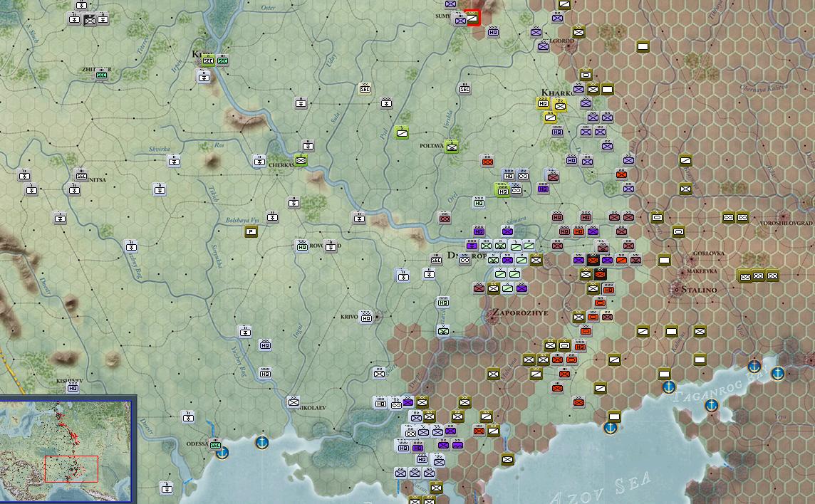Select the green infantry counter at Poltava
The image size is (815, 504).
[452, 147]
